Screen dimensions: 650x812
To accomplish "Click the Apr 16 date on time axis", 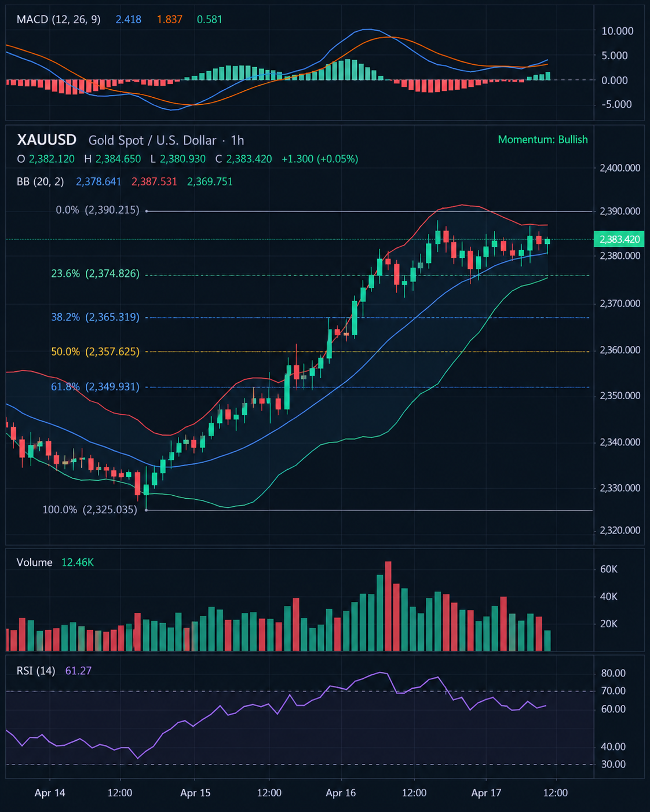I will click(341, 793).
